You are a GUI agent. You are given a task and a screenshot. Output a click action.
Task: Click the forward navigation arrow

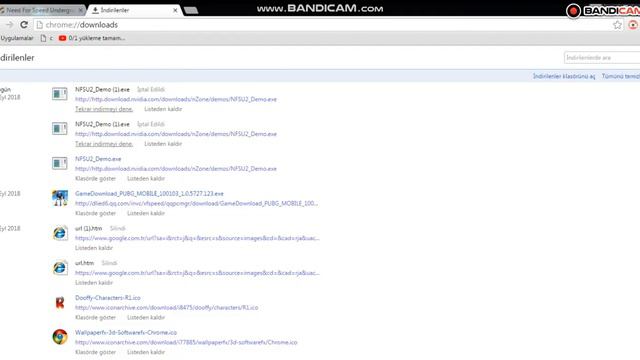point(9,25)
